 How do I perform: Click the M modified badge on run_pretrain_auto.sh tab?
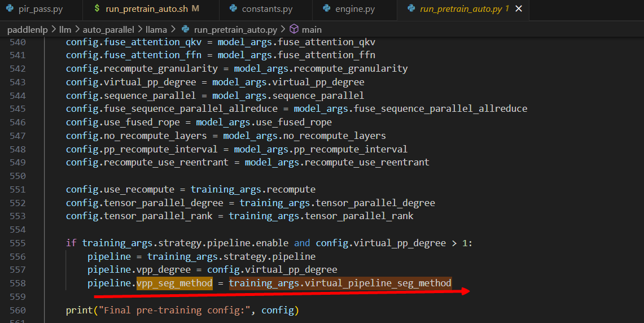[195, 8]
